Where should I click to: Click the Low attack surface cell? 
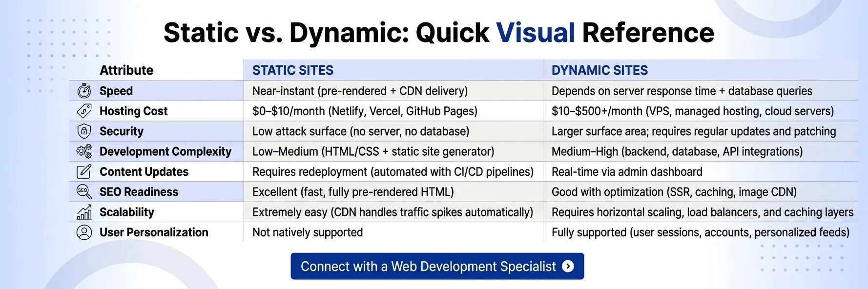pyautogui.click(x=361, y=131)
